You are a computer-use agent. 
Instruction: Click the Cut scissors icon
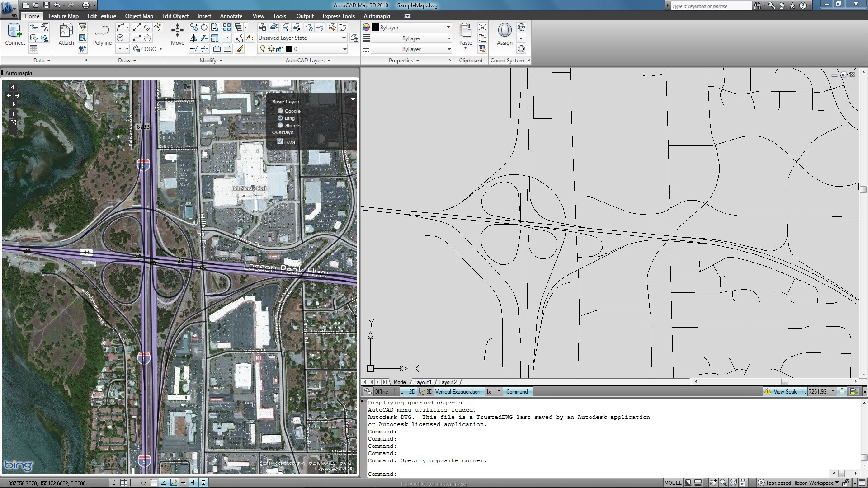tap(482, 27)
